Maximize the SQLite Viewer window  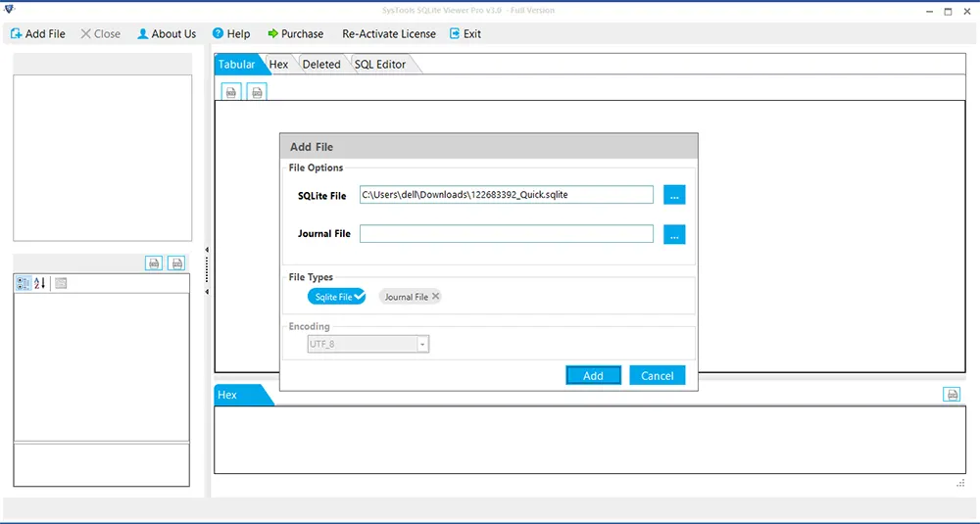click(x=948, y=11)
